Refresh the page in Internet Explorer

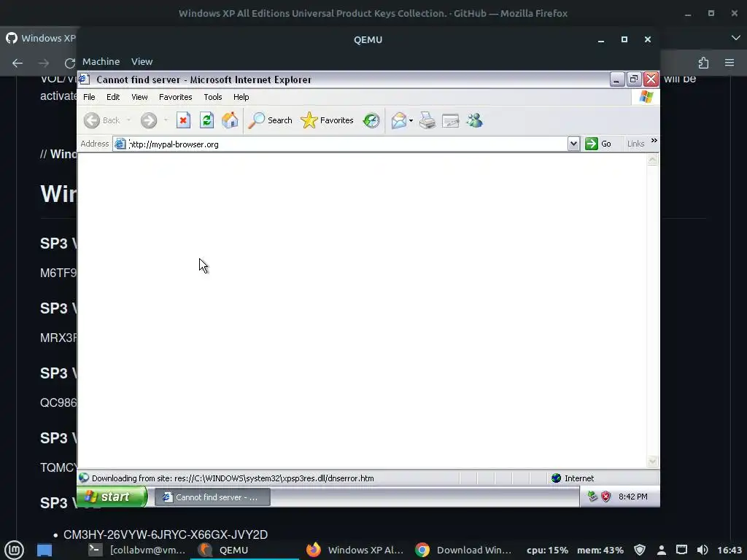click(206, 120)
